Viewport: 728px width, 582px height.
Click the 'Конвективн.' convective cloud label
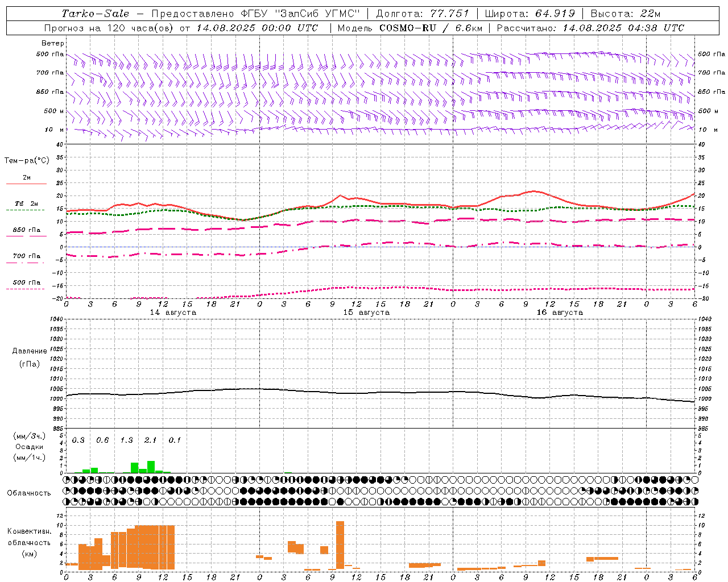point(29,531)
